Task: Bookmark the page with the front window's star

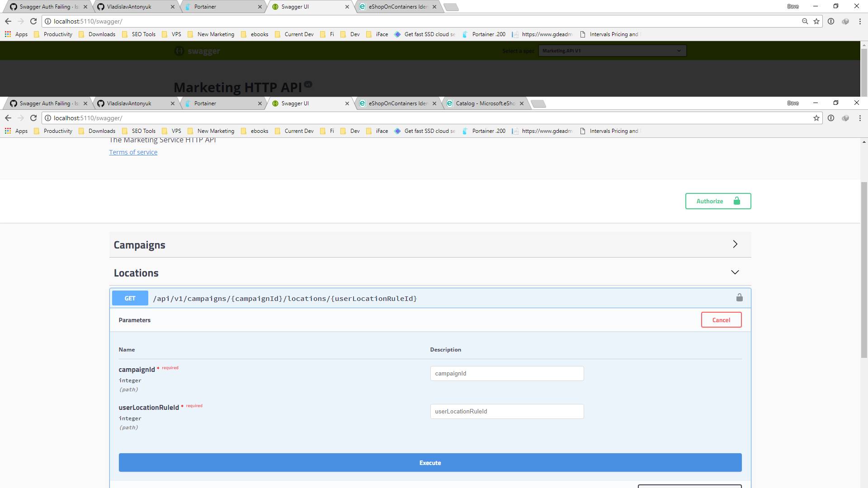Action: coord(816,118)
